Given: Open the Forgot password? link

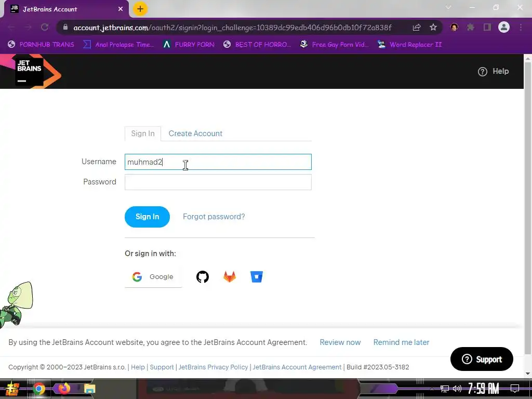Looking at the screenshot, I should [214, 217].
